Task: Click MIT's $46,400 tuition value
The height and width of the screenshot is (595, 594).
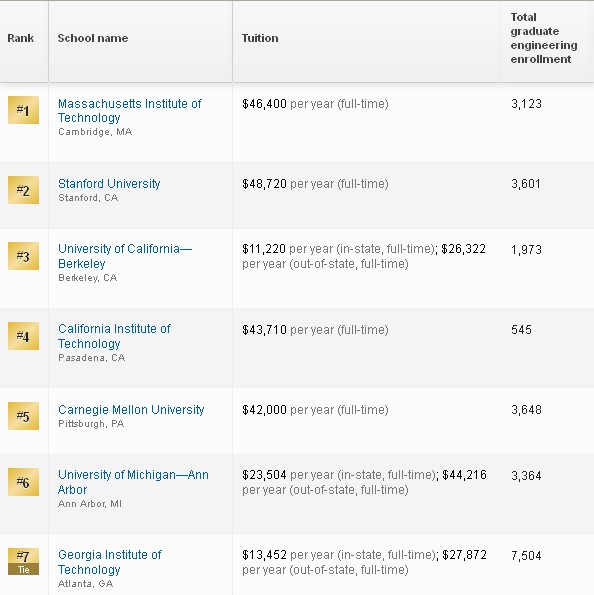Action: (264, 104)
